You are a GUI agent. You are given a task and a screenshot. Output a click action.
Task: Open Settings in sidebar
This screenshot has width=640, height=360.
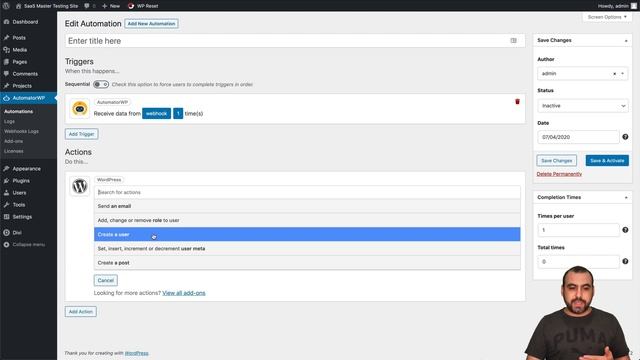coord(22,217)
